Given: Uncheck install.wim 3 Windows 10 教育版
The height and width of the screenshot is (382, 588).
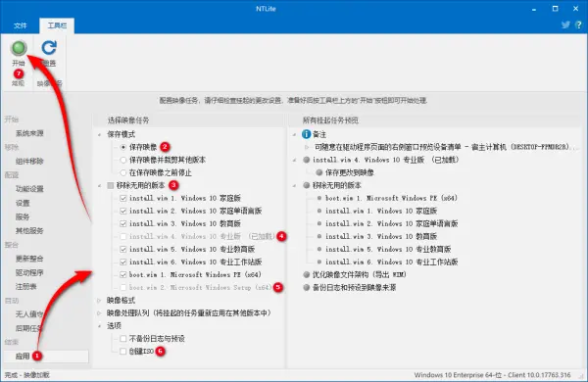Looking at the screenshot, I should tap(123, 223).
